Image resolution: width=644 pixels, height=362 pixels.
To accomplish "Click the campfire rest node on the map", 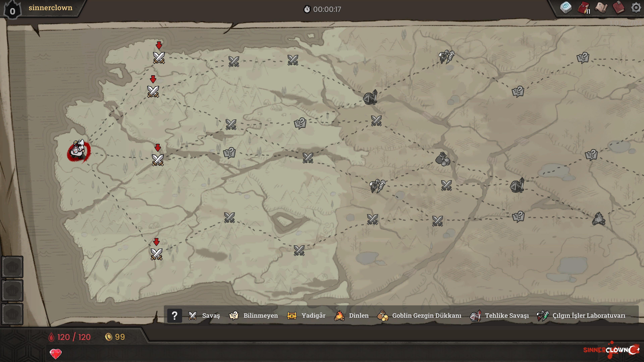I will point(599,219).
